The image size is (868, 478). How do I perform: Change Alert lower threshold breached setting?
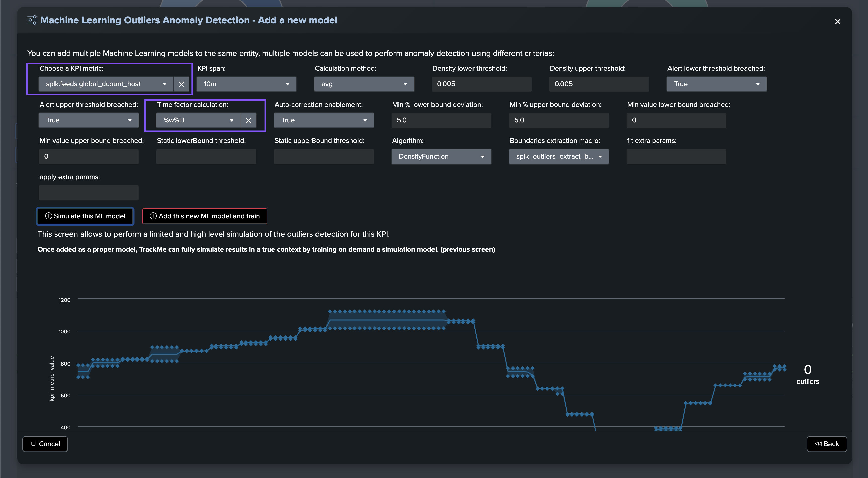pyautogui.click(x=716, y=84)
